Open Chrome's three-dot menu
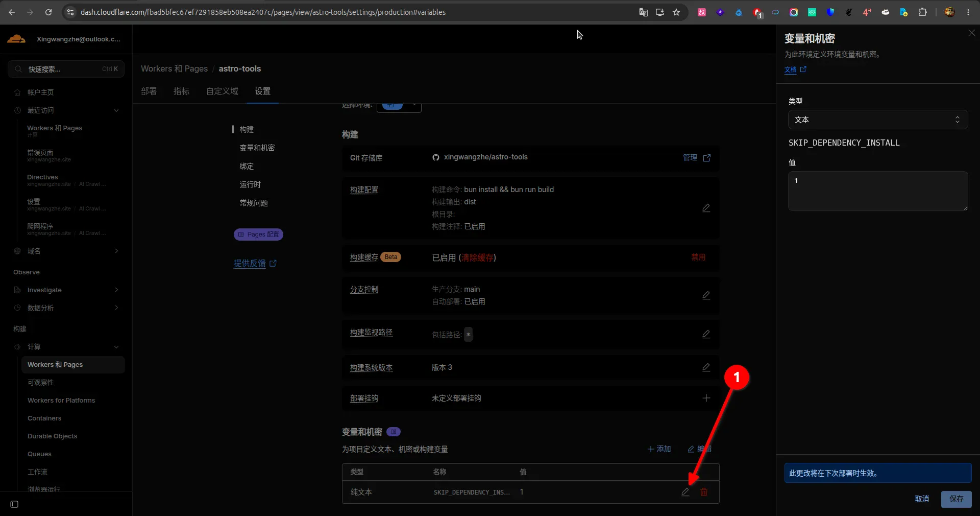 968,12
